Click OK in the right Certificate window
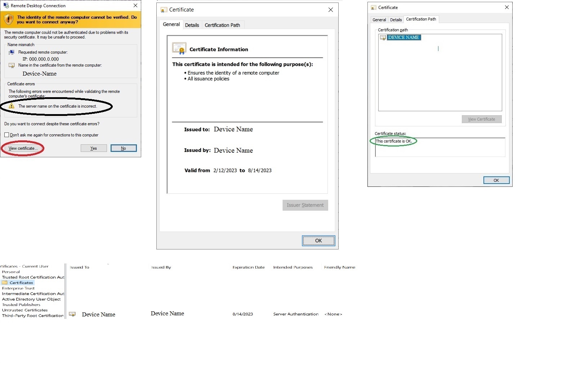 point(496,180)
